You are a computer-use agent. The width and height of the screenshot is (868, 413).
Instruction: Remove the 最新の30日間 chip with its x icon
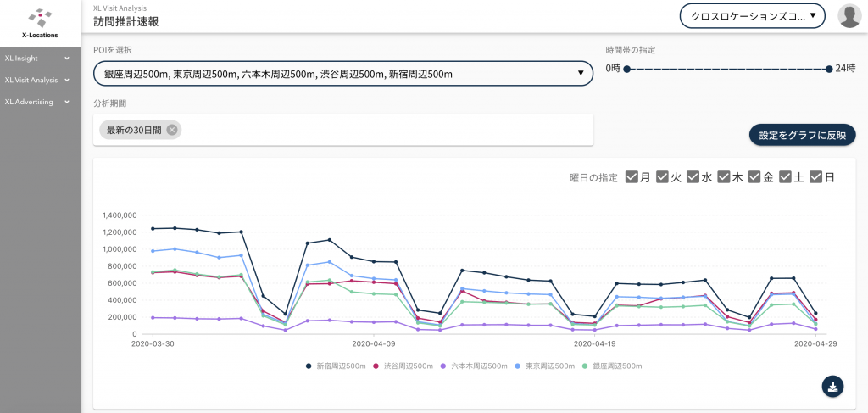pos(172,130)
